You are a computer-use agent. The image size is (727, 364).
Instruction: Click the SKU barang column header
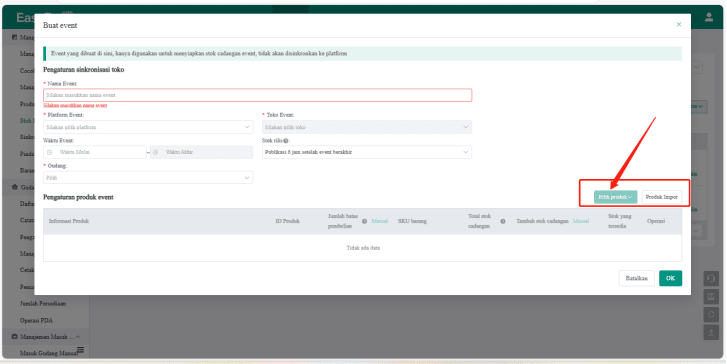click(x=412, y=221)
